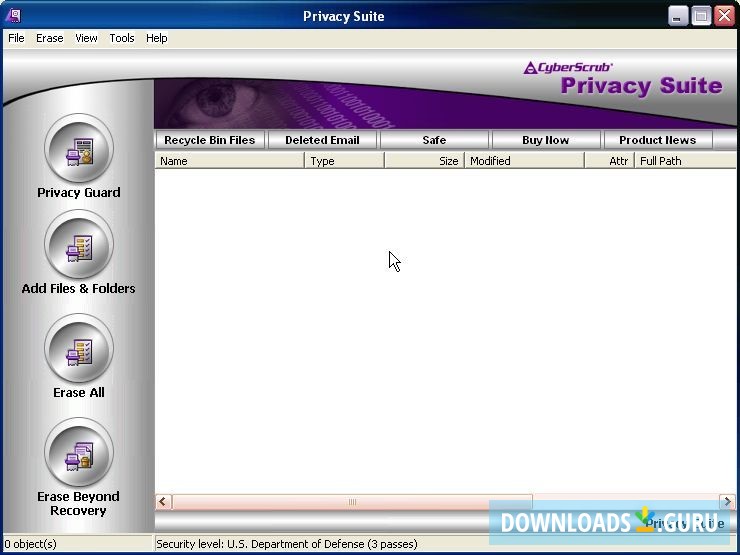Click the horizontal scrollbar left arrow
The height and width of the screenshot is (555, 740).
click(163, 502)
